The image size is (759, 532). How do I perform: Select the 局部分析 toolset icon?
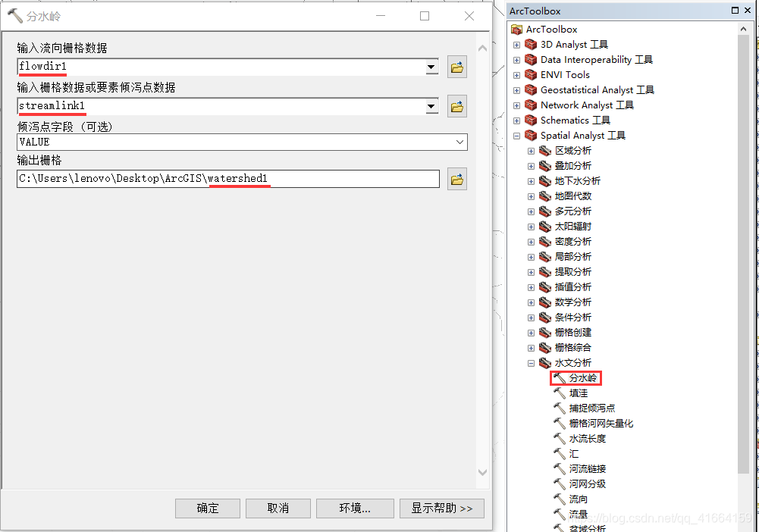click(x=545, y=257)
